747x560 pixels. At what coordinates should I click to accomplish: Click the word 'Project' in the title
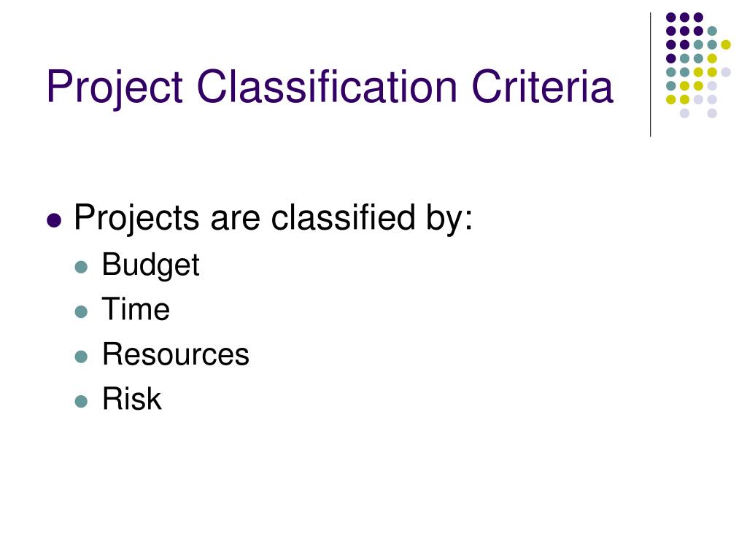tap(115, 88)
